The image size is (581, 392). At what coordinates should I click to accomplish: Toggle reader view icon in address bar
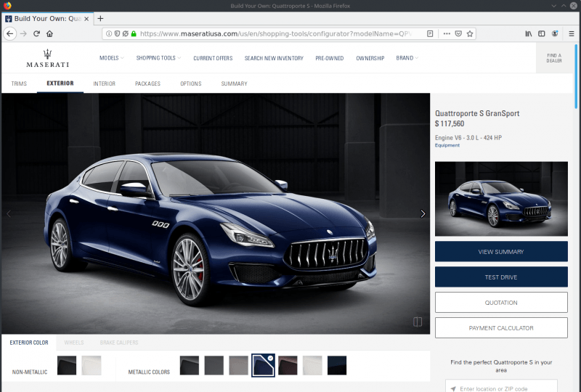click(430, 33)
